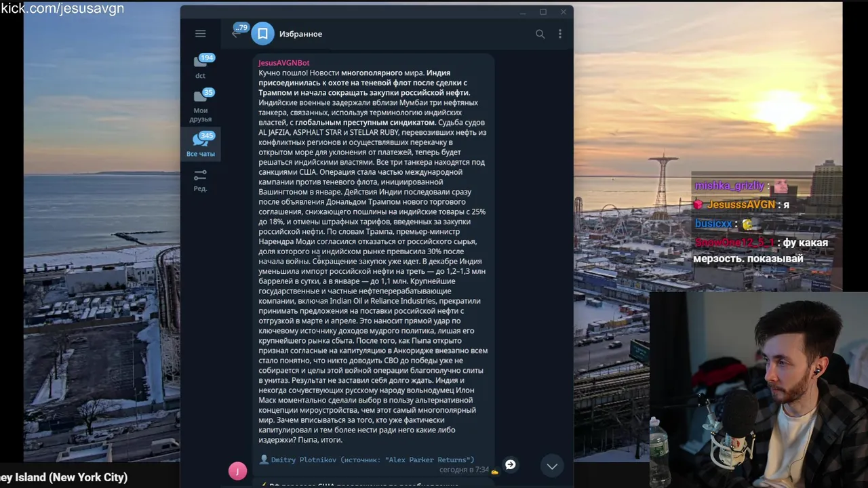
Task: Minimize the Telegram window
Action: click(x=523, y=12)
